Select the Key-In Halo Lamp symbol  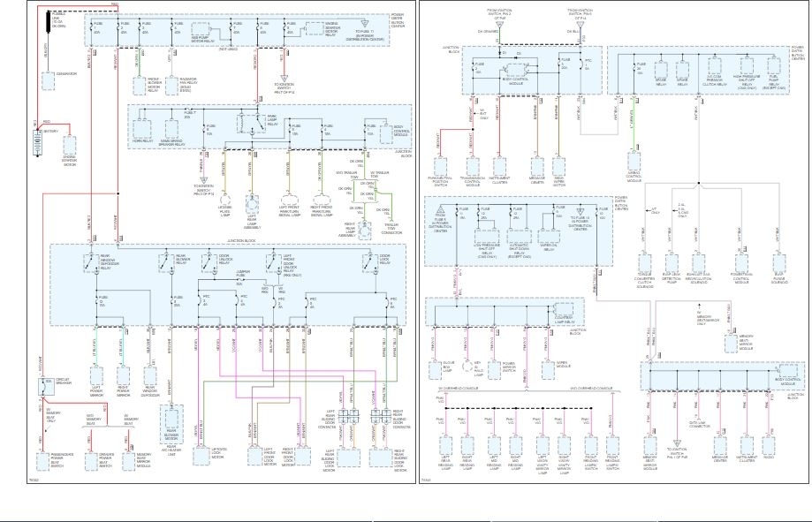467,367
